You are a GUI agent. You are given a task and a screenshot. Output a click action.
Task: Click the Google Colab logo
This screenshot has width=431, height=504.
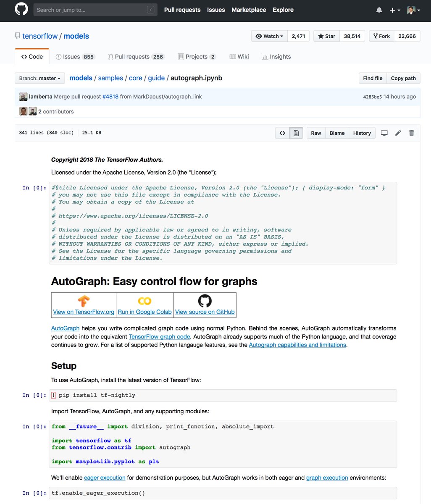145,301
